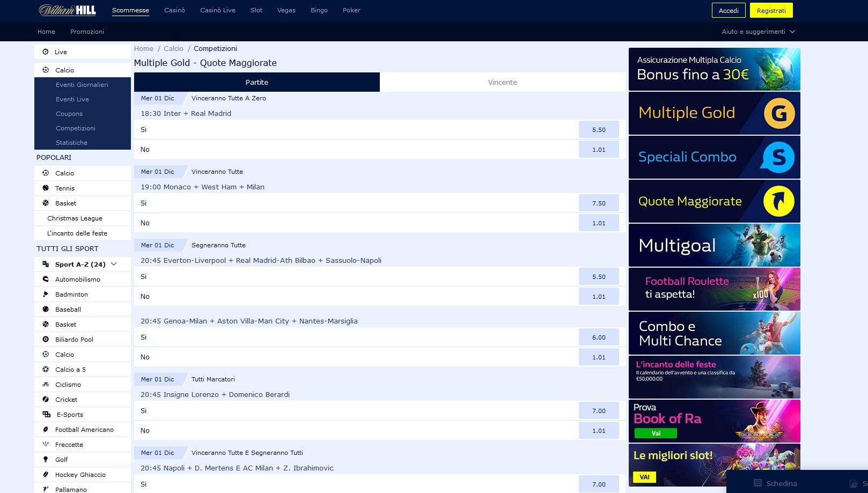
Task: Expand the Aiuto e suggerimenti dropdown
Action: click(x=758, y=32)
